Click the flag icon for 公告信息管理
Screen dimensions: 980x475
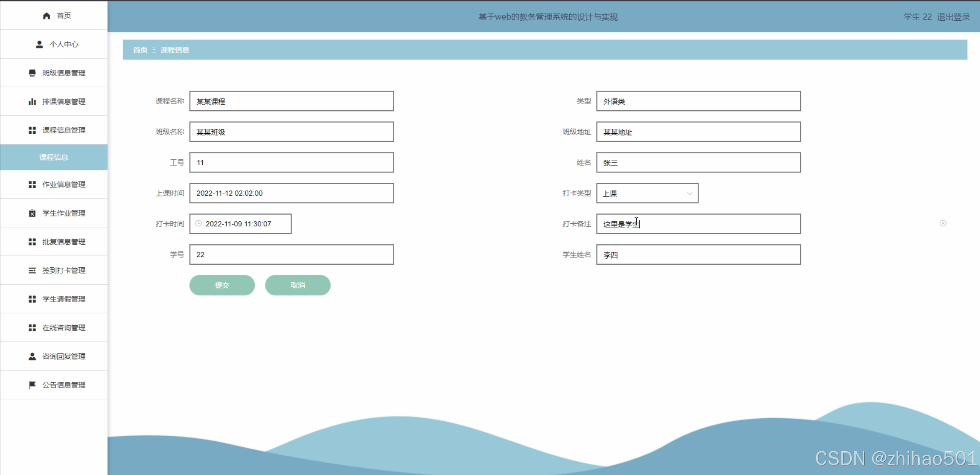pyautogui.click(x=32, y=385)
